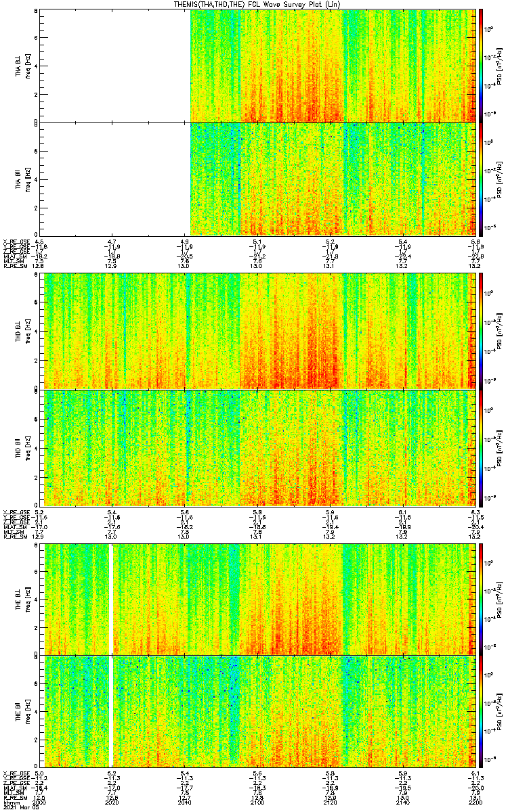Click the 2120 time tick label
The image size is (508, 812).
pos(331,802)
